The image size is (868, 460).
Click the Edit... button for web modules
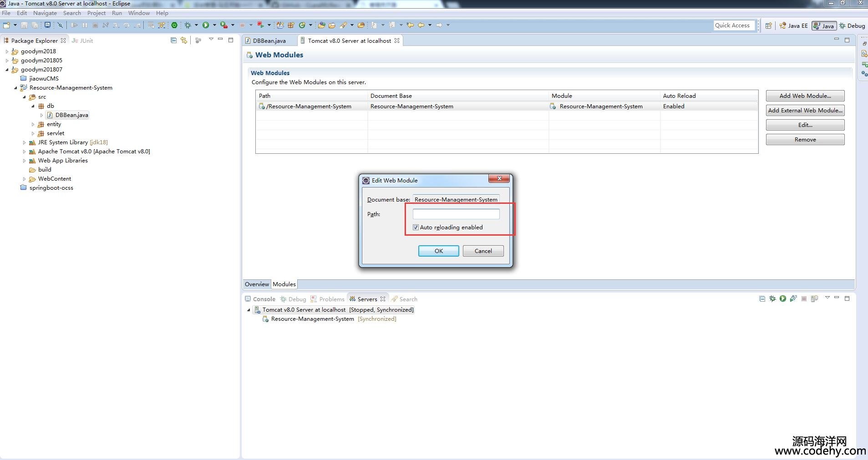(805, 125)
